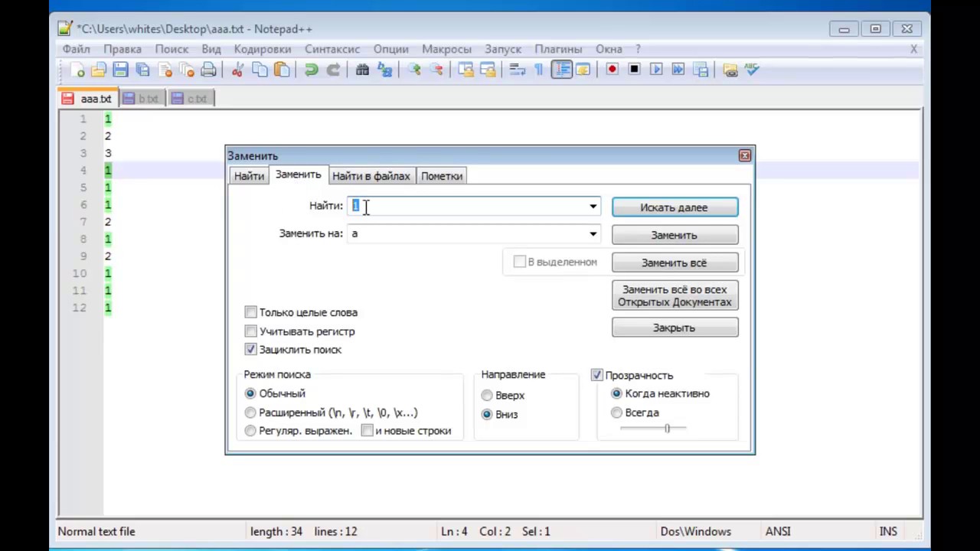This screenshot has height=551, width=980.
Task: Save the file using the floppy icon
Action: tap(120, 70)
